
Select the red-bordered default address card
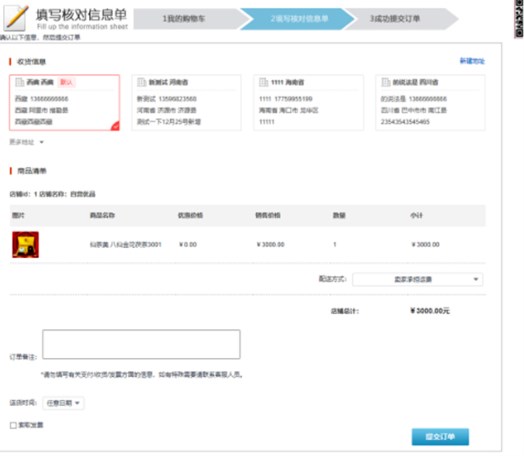pos(64,103)
